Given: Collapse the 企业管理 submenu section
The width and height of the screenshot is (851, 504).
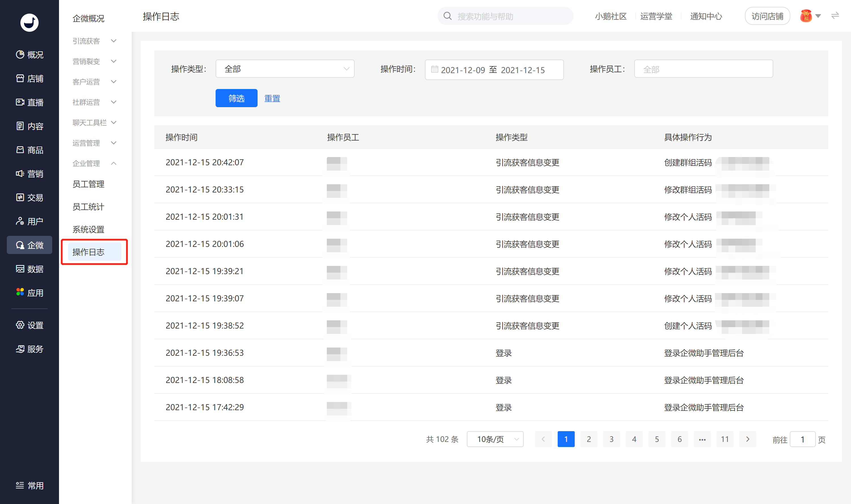Looking at the screenshot, I should pyautogui.click(x=114, y=163).
